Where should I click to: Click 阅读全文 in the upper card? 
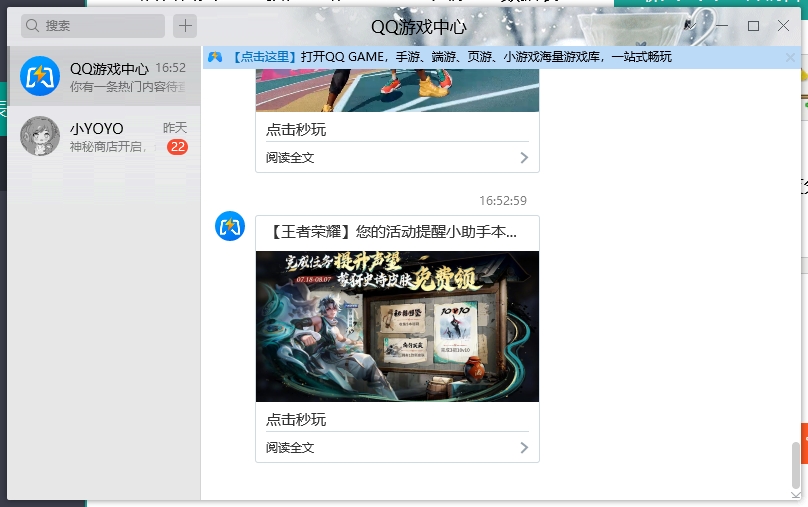coord(290,158)
